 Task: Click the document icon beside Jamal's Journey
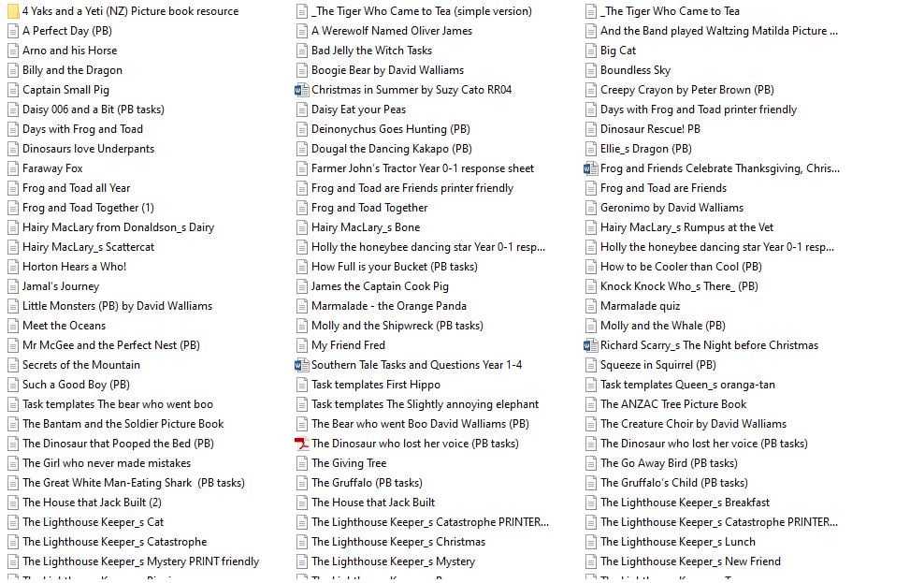[x=13, y=286]
